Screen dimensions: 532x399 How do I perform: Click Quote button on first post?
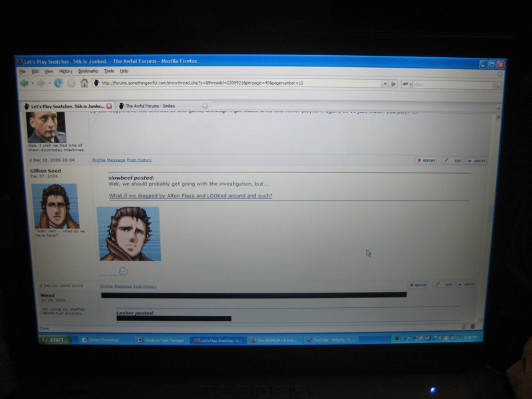[476, 161]
